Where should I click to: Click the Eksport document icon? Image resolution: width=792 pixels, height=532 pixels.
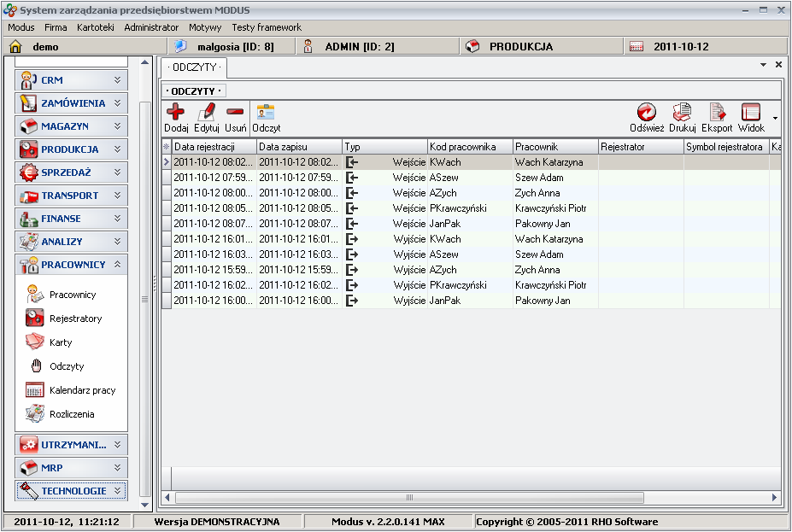point(717,112)
